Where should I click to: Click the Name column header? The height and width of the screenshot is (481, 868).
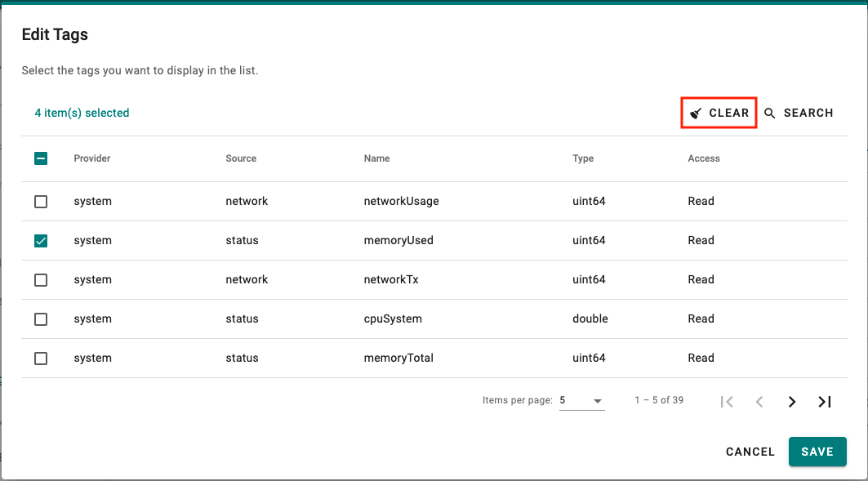377,158
